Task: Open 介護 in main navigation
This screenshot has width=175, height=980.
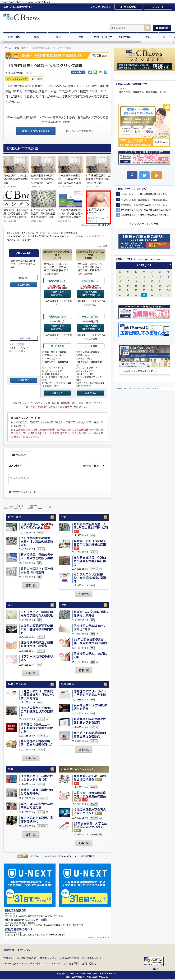Action: click(x=36, y=37)
